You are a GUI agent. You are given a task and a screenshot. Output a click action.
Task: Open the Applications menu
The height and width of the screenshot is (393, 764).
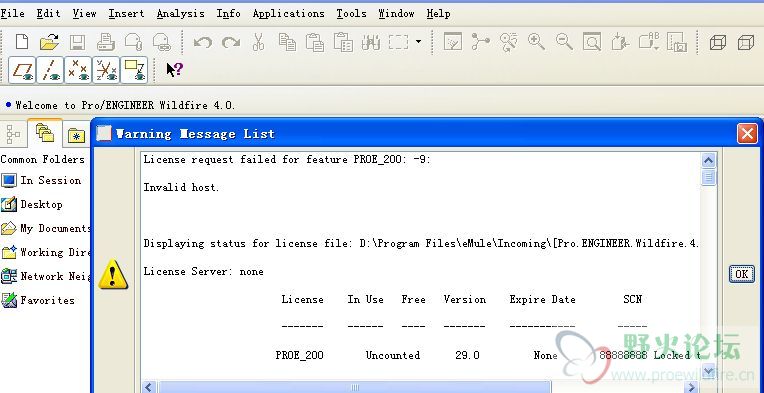pyautogui.click(x=288, y=14)
